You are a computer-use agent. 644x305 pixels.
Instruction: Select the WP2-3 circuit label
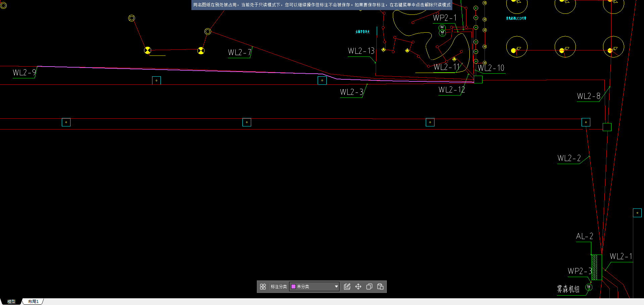[x=580, y=271]
